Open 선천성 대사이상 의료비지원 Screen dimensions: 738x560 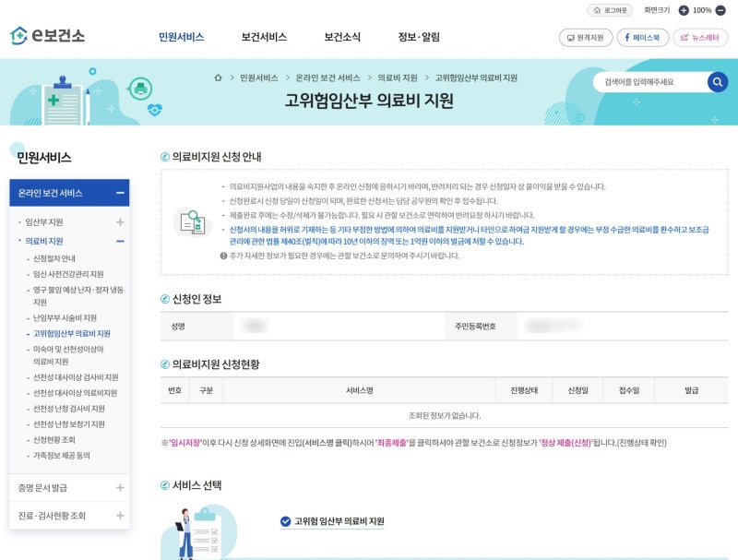click(75, 392)
